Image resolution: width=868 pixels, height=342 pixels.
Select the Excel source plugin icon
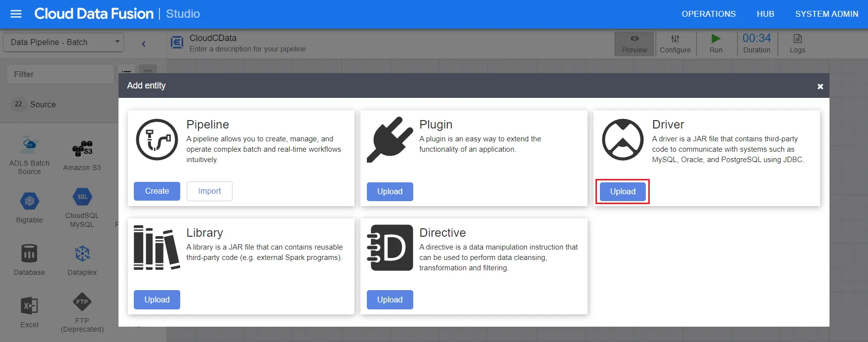click(29, 306)
